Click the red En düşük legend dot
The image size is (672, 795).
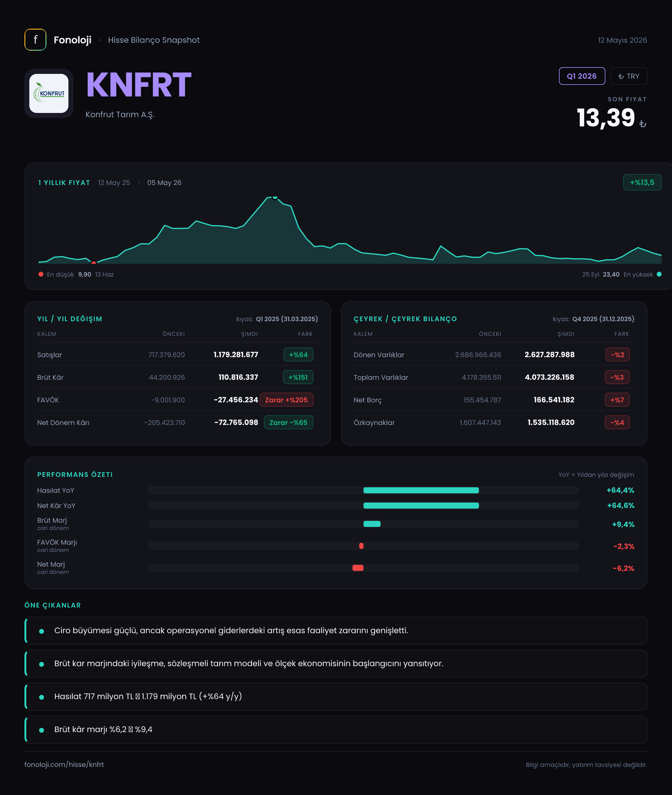coord(41,274)
